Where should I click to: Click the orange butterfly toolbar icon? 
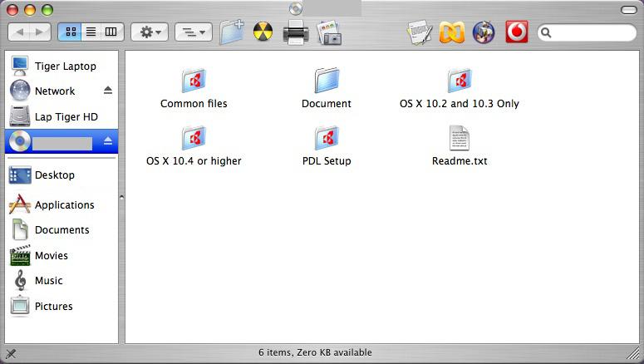coord(452,32)
